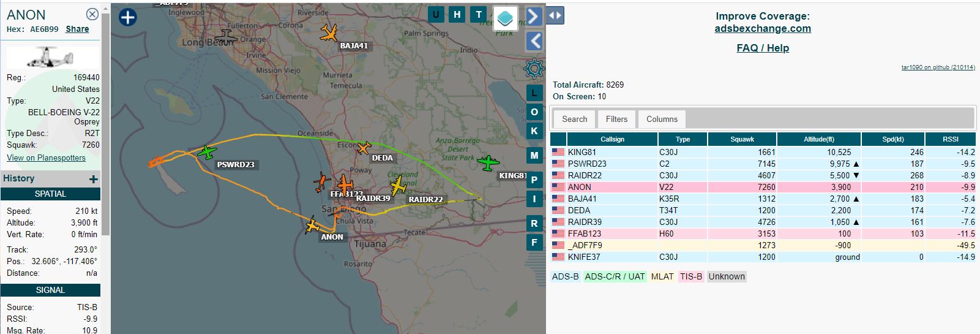Toggle the I map option button
The image size is (980, 334).
click(x=534, y=199)
